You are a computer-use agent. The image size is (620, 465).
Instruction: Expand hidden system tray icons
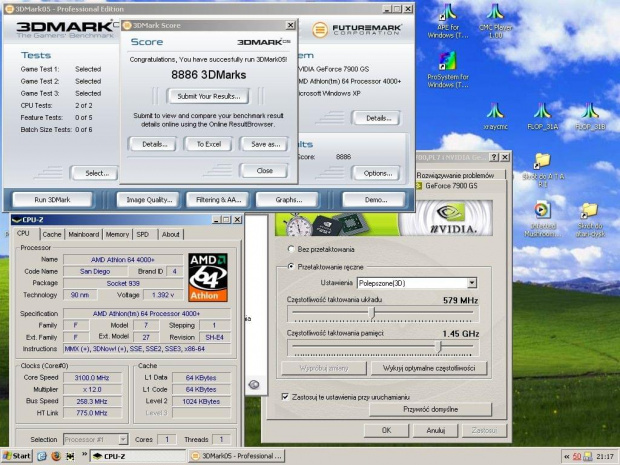[x=566, y=456]
